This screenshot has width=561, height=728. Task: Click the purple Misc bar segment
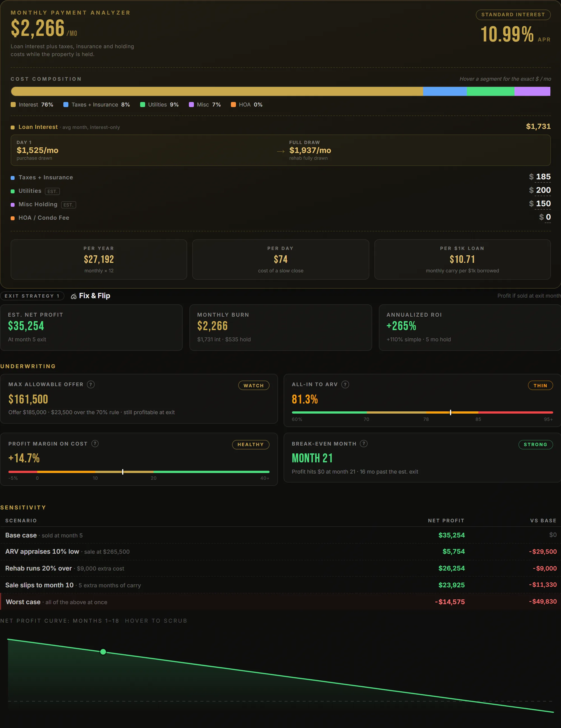(x=532, y=91)
